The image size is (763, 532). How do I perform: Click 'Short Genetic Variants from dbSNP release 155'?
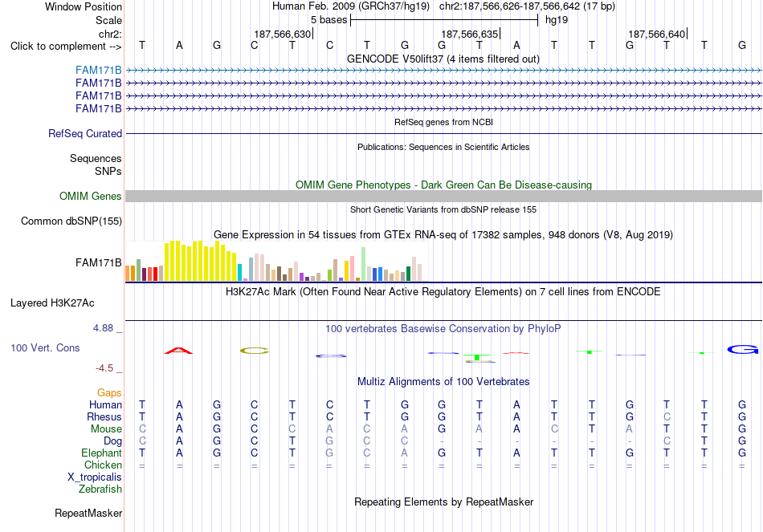tap(443, 209)
